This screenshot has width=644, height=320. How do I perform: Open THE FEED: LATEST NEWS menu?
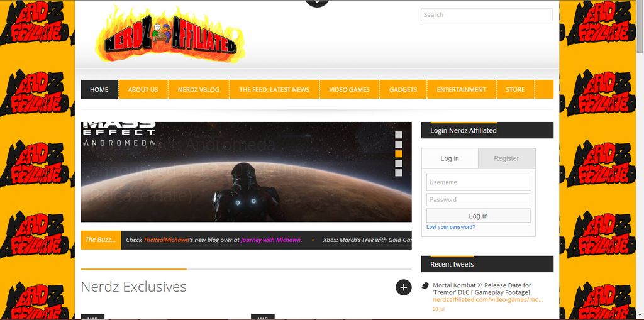(x=274, y=89)
